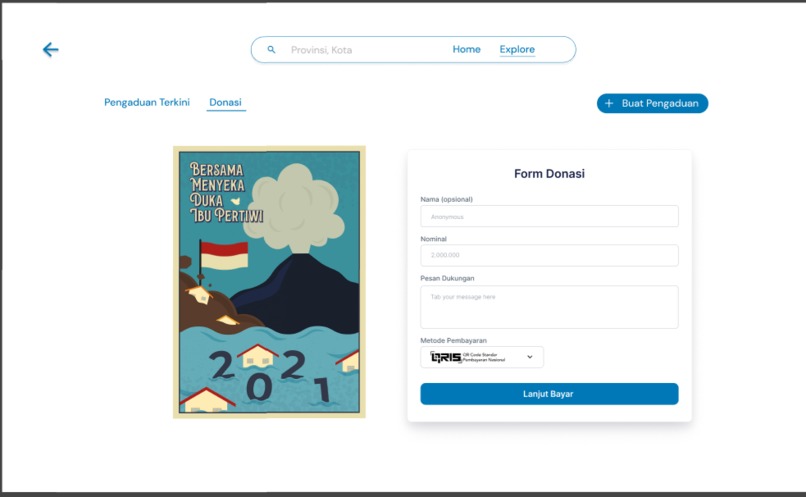806x497 pixels.
Task: Click the Nama (opsional) input field
Action: tap(549, 216)
